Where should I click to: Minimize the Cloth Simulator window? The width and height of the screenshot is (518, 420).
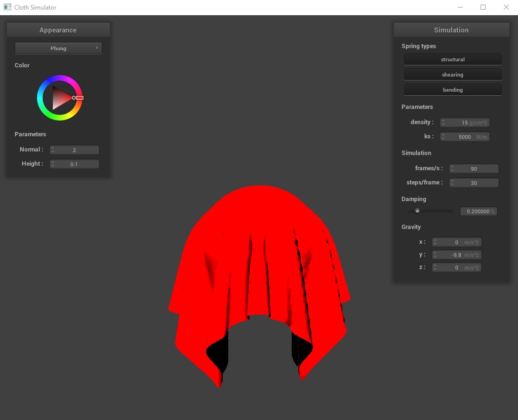pyautogui.click(x=460, y=7)
